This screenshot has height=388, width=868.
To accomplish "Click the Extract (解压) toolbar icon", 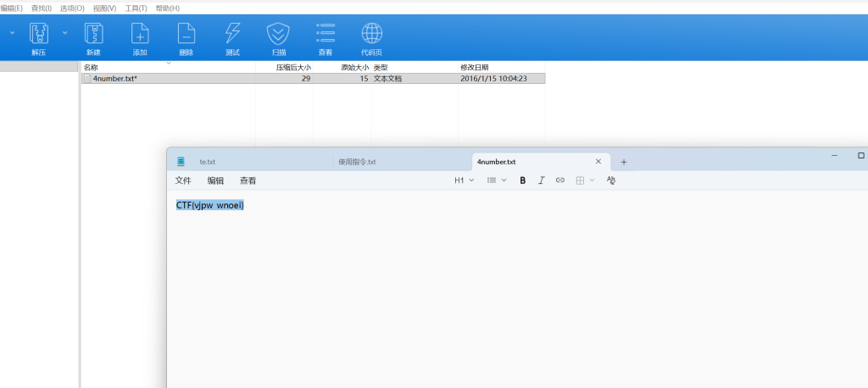I will [39, 35].
